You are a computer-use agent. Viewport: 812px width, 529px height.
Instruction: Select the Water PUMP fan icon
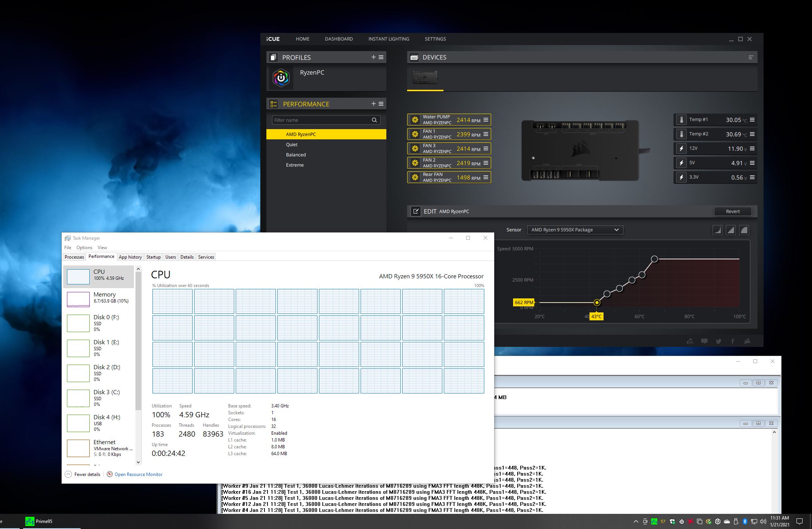tap(415, 119)
